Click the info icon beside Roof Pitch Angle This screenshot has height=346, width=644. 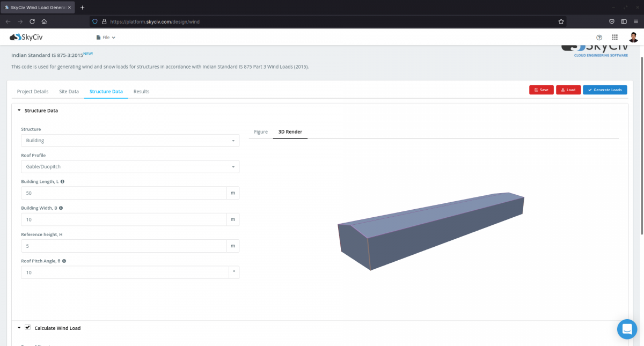pyautogui.click(x=64, y=261)
